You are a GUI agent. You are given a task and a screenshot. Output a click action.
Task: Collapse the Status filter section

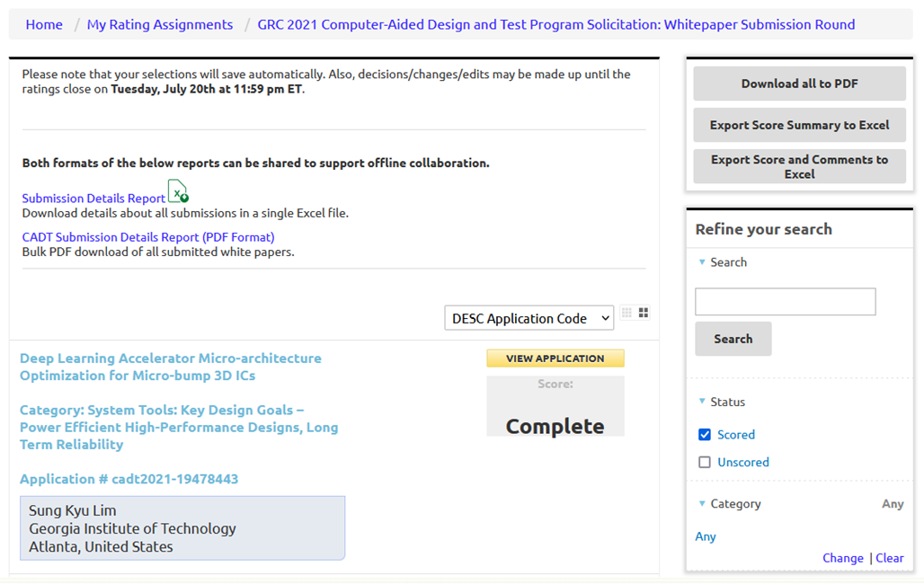pos(702,402)
